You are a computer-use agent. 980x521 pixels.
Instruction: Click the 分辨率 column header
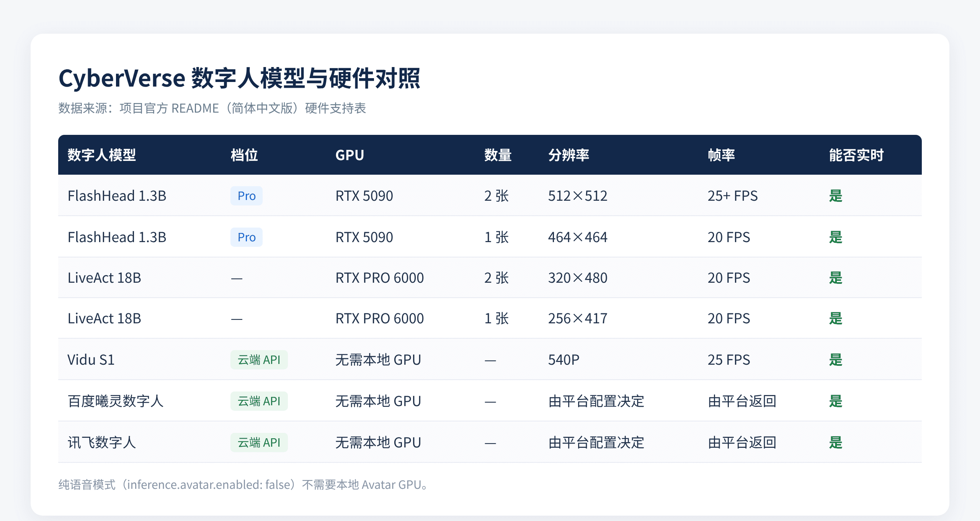point(568,155)
